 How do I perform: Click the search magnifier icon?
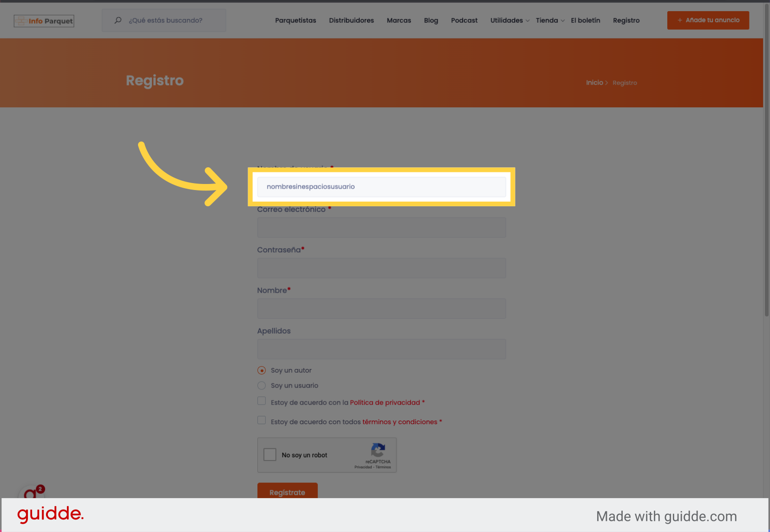click(x=118, y=20)
